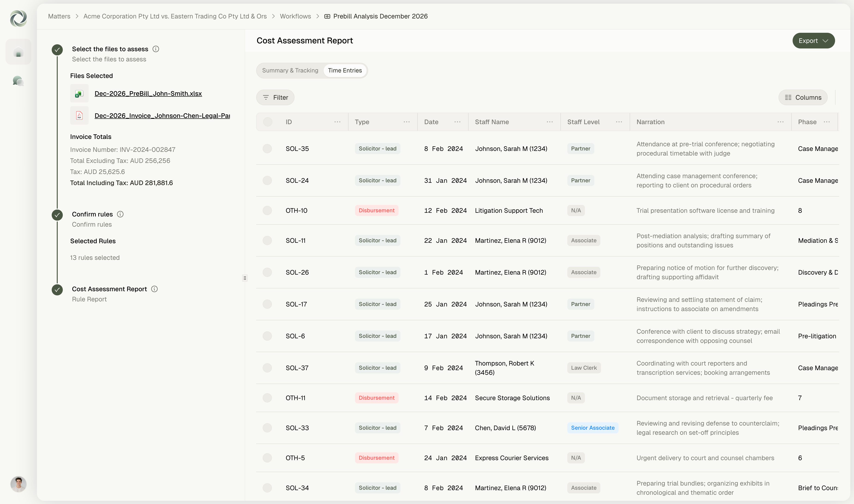Open the ID column options menu

[x=337, y=122]
